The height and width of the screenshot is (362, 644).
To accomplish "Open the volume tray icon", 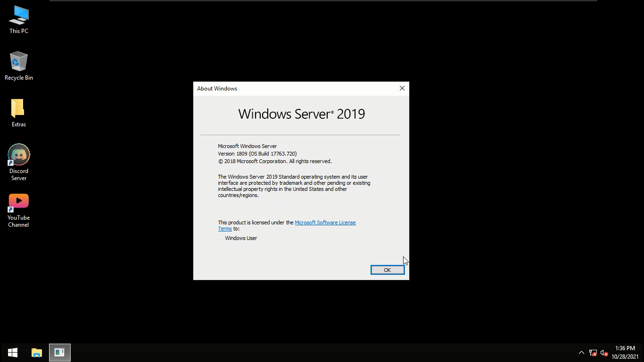I will tap(604, 353).
